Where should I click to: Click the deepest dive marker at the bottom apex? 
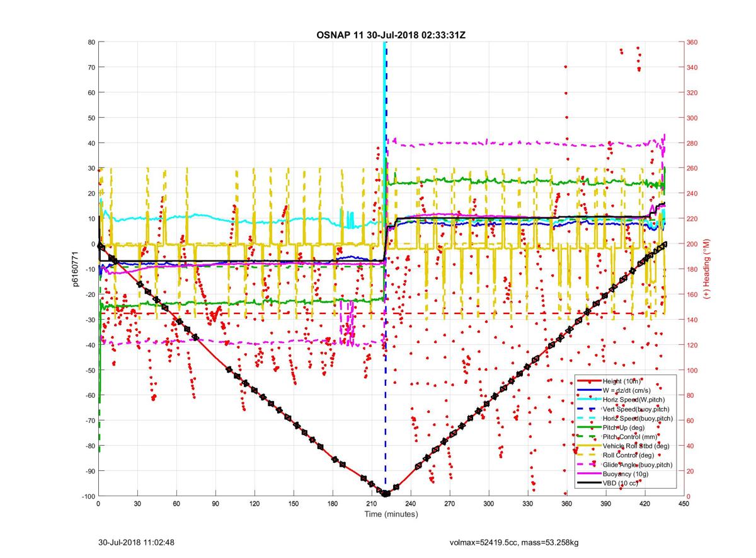(x=386, y=493)
